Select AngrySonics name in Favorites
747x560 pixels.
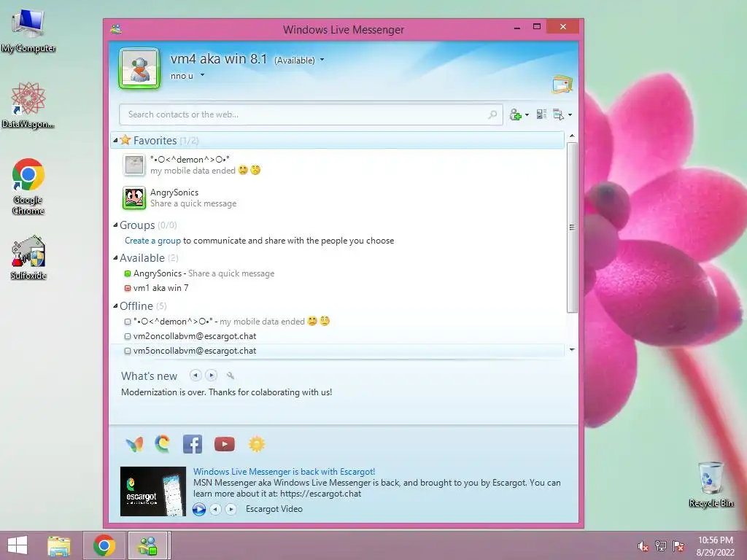pos(174,192)
